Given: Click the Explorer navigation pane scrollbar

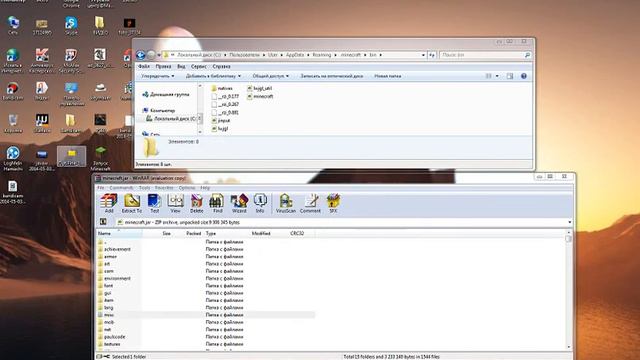Looking at the screenshot, I should (200, 109).
